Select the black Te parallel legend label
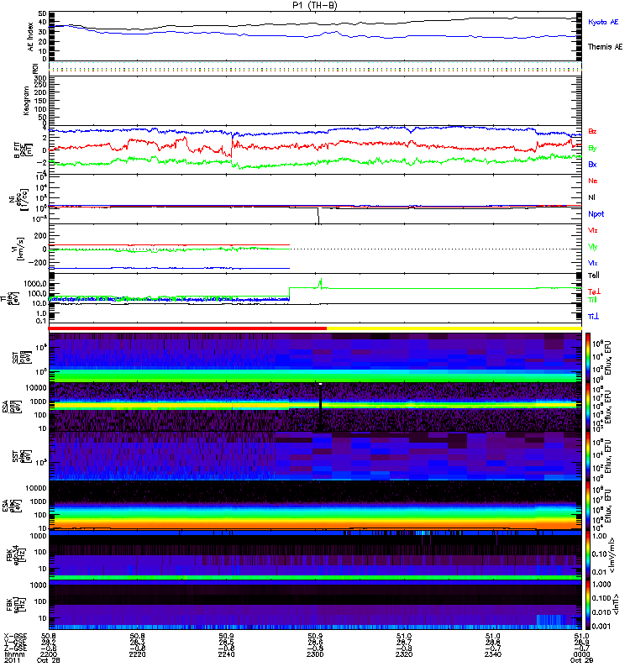Screen dimensions: 630x672 [x=594, y=276]
